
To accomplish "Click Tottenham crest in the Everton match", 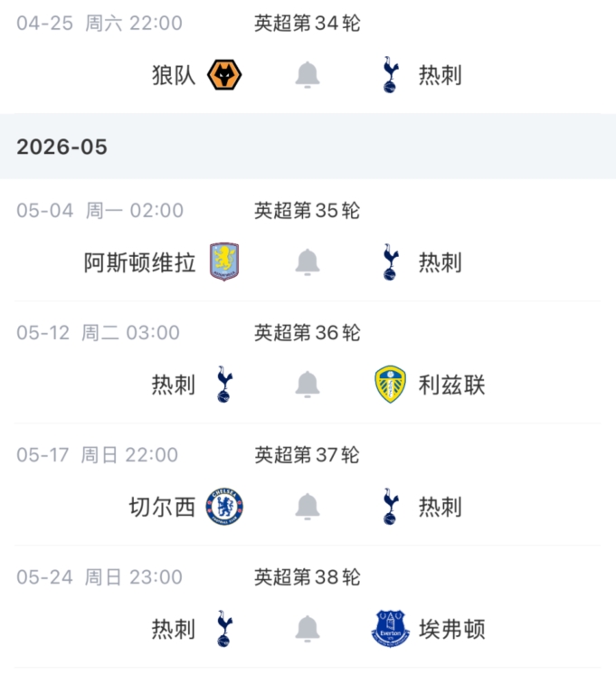I will click(224, 629).
